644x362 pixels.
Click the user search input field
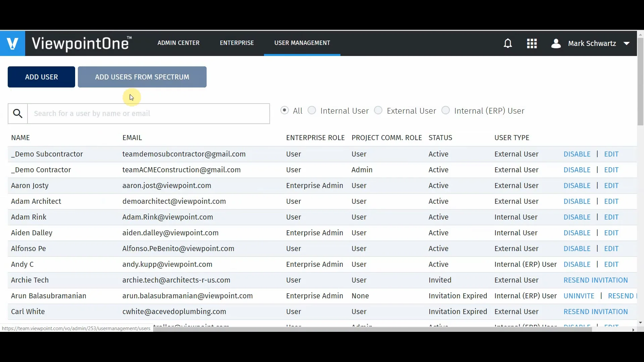point(148,114)
